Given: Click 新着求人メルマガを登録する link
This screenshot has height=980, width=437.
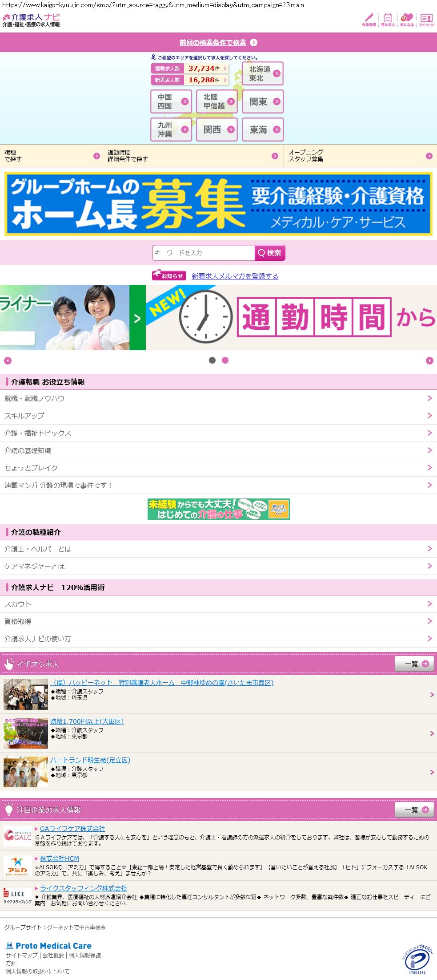Looking at the screenshot, I should coord(235,276).
